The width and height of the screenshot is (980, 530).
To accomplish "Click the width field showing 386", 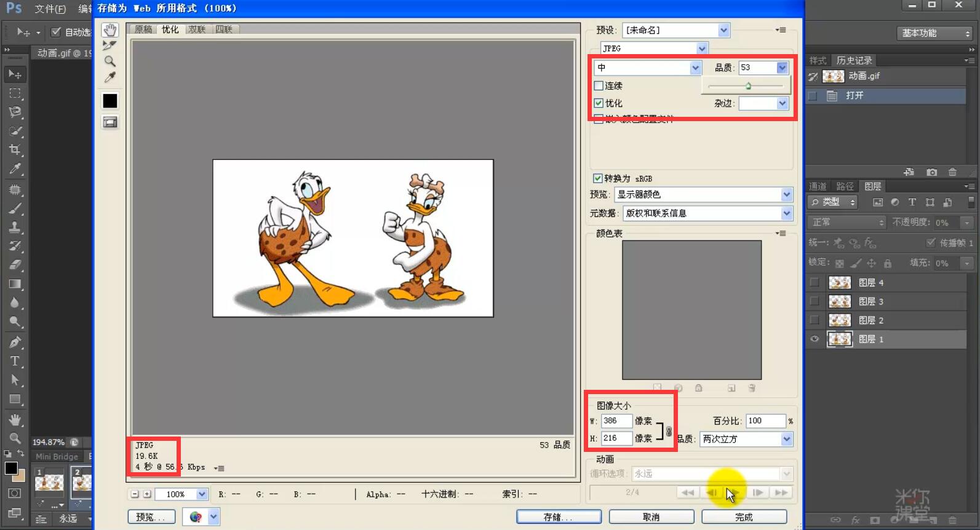I will click(616, 421).
